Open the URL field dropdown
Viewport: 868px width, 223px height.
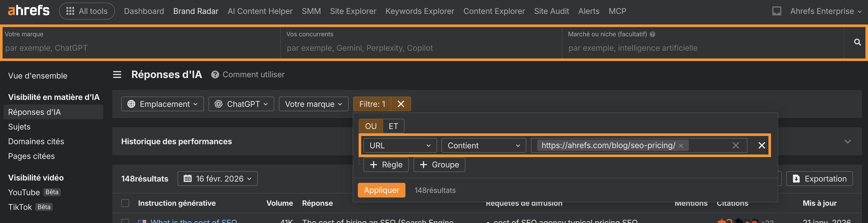tap(400, 145)
